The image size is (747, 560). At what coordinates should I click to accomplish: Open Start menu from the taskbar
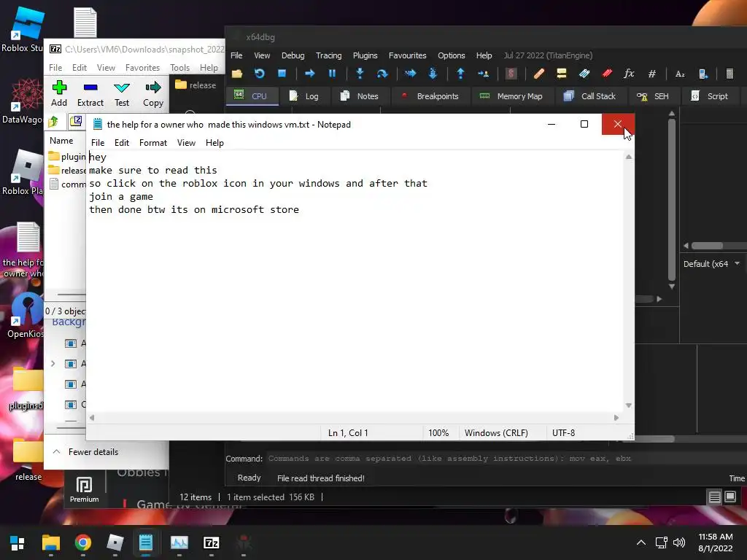coord(18,542)
